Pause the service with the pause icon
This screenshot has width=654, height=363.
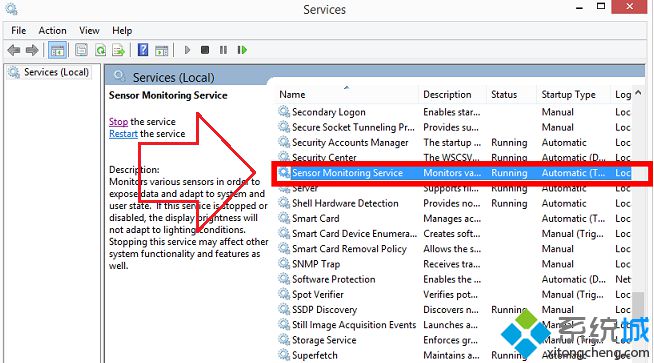tap(224, 50)
